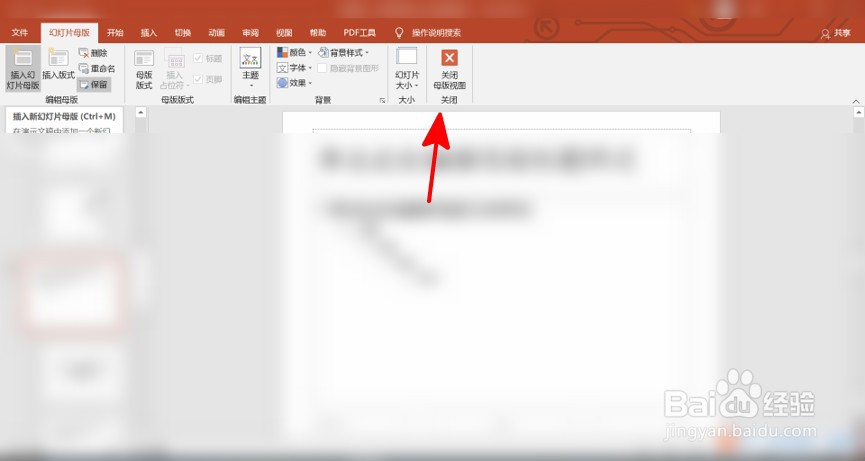
Task: Click Insert Layout (插入版式) button
Action: pos(58,65)
